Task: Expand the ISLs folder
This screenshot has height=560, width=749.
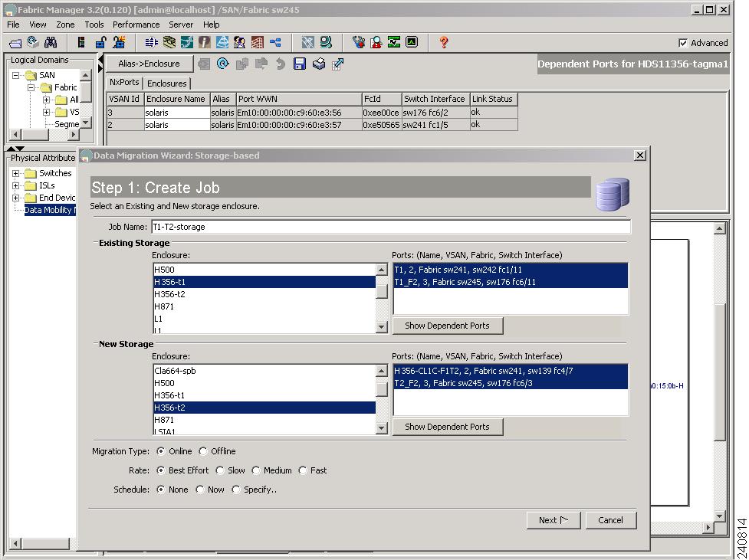Action: point(16,185)
